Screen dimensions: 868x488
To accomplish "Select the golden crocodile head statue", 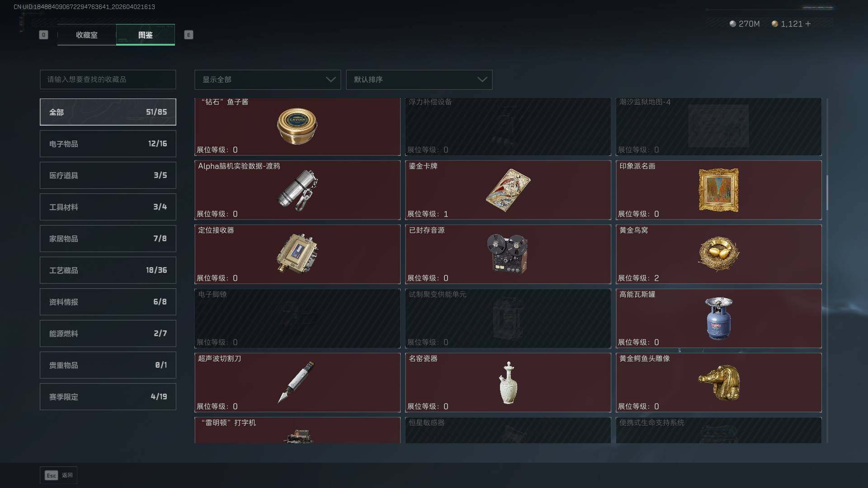I will point(719,383).
